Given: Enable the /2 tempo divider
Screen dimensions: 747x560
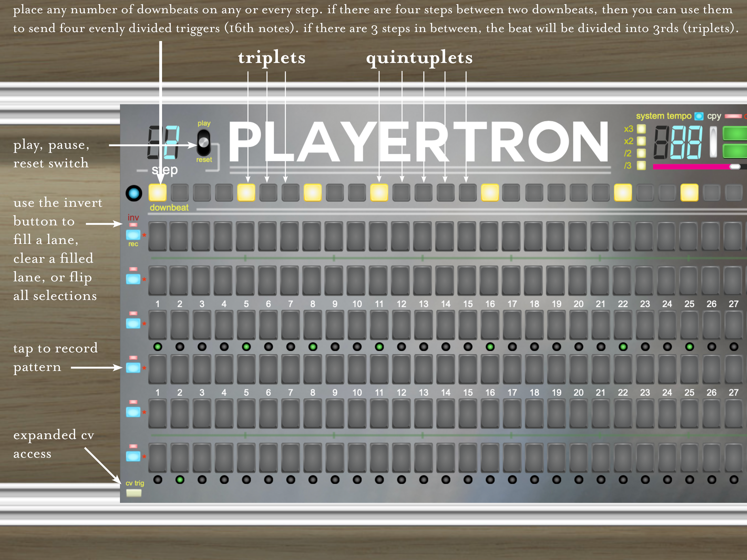Looking at the screenshot, I should point(641,153).
